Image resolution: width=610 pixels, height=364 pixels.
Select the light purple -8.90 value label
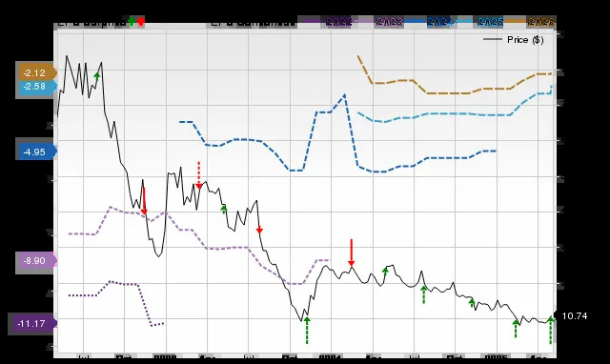(x=36, y=260)
